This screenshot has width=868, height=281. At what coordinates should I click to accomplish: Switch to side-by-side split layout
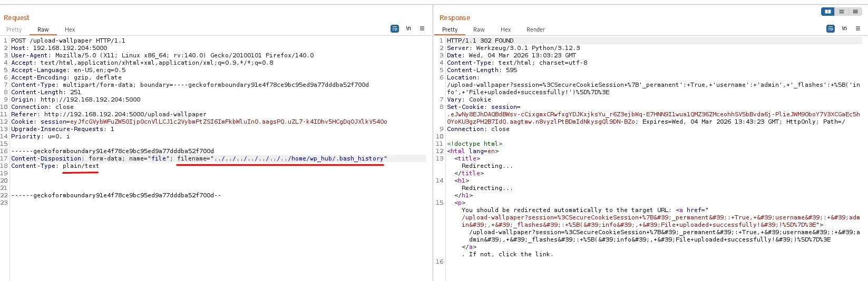pos(828,12)
